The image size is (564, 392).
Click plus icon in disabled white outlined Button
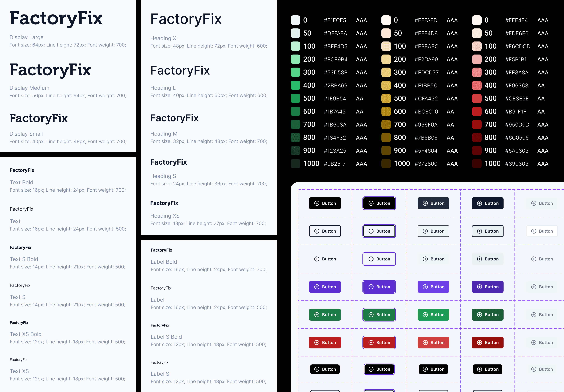pos(534,231)
